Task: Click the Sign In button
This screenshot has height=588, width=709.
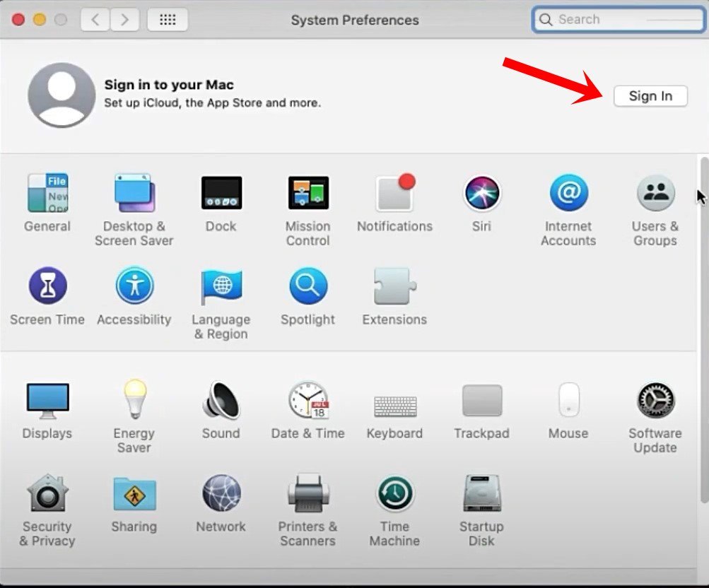Action: click(650, 96)
